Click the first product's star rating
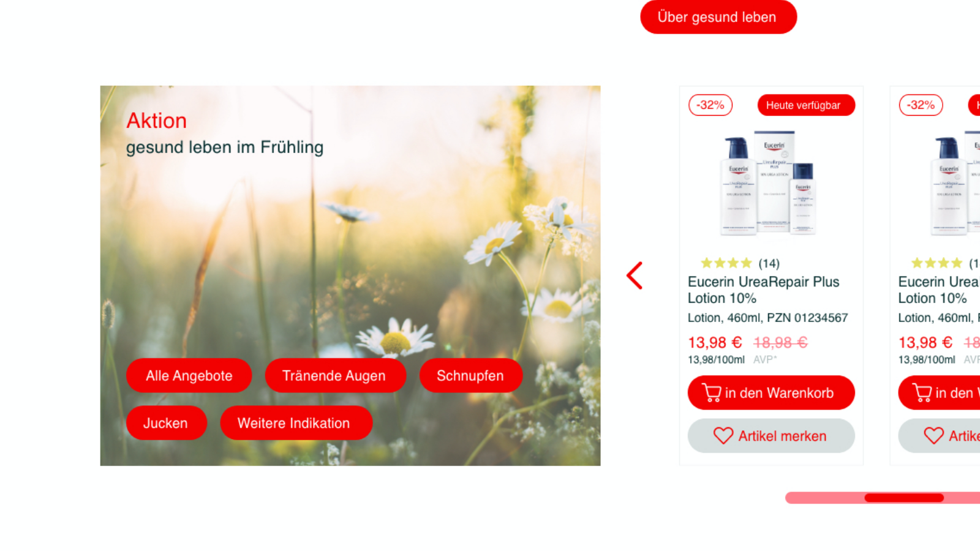The image size is (980, 551). tap(726, 263)
